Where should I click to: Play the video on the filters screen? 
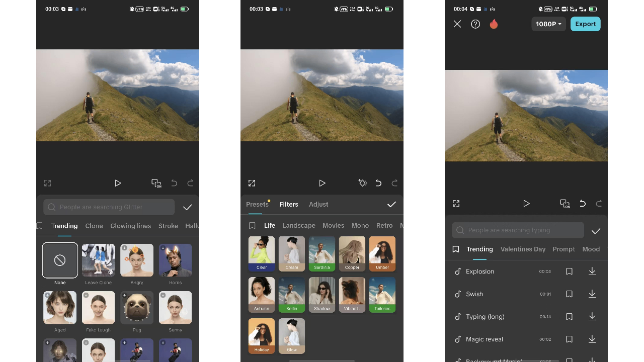[x=322, y=184]
